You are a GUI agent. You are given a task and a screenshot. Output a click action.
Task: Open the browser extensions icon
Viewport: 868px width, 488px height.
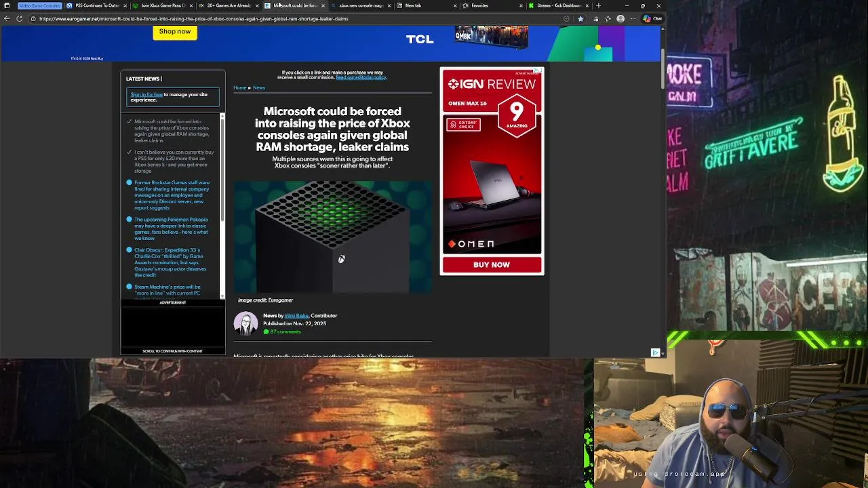coord(595,19)
